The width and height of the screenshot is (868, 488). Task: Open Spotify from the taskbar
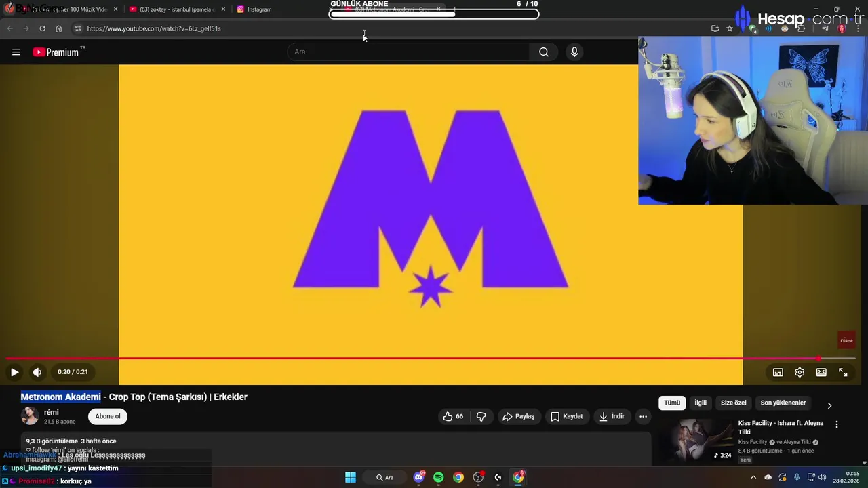click(x=439, y=477)
